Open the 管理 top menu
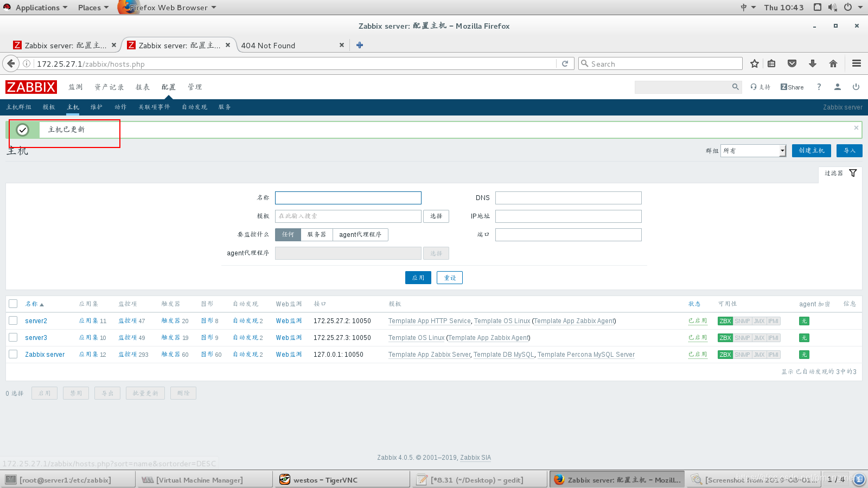The width and height of the screenshot is (868, 488). point(195,87)
